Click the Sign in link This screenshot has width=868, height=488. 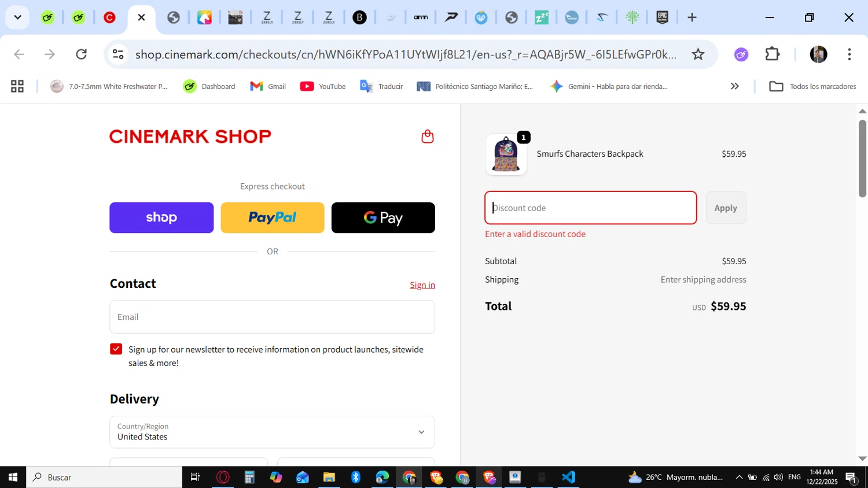coord(422,285)
